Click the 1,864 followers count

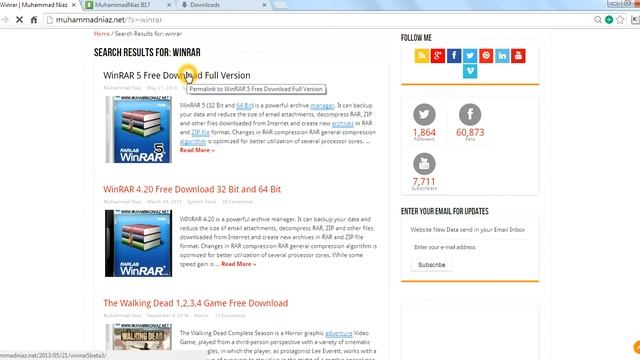424,133
